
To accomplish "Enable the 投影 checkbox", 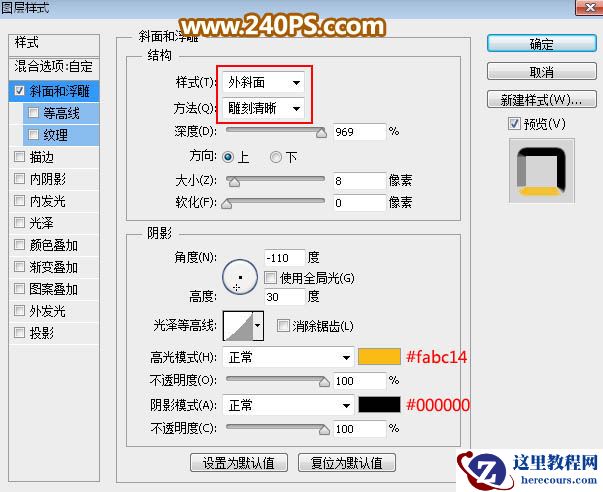I will pyautogui.click(x=20, y=332).
